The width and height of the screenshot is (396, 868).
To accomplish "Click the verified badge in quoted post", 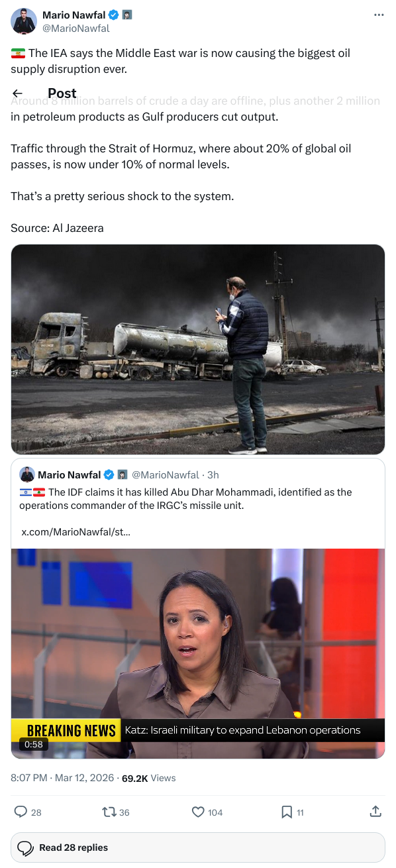I will coord(109,475).
